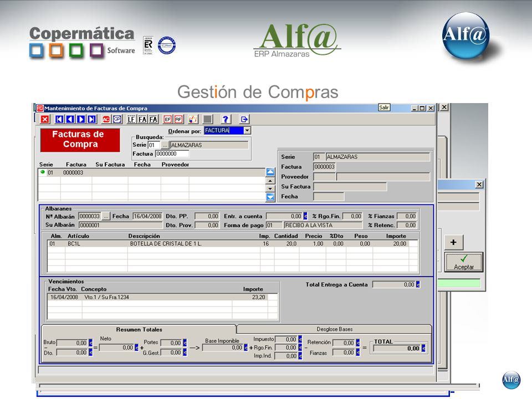Click the Su Albarán field 0000001
The height and width of the screenshot is (399, 532).
120,225
